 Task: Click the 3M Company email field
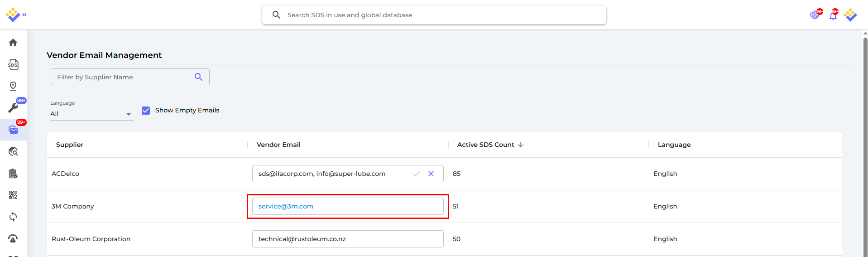coord(347,206)
